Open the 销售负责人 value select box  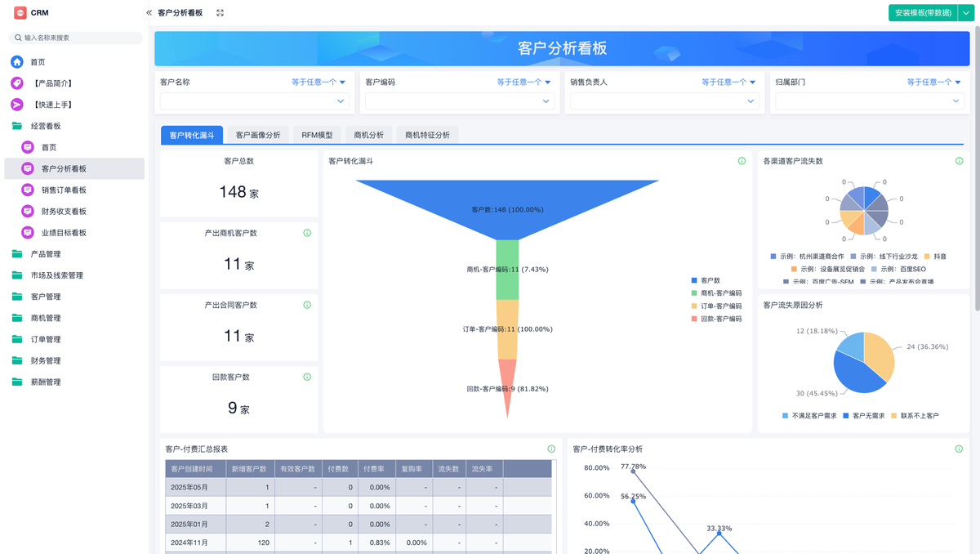tap(665, 101)
